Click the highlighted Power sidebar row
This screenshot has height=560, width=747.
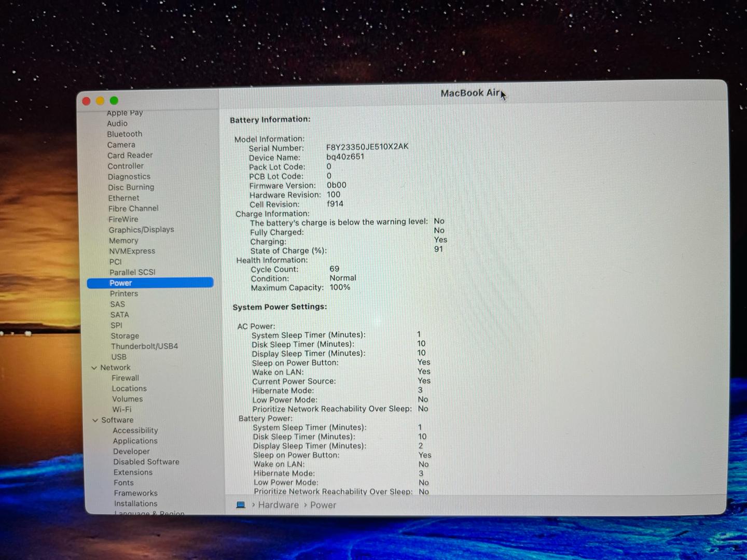[x=150, y=283]
